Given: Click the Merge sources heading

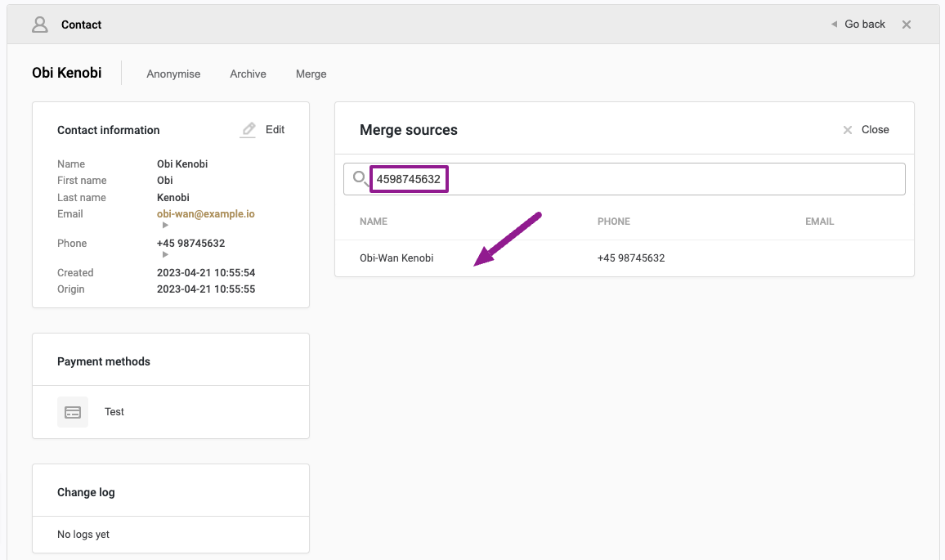Looking at the screenshot, I should [x=409, y=130].
